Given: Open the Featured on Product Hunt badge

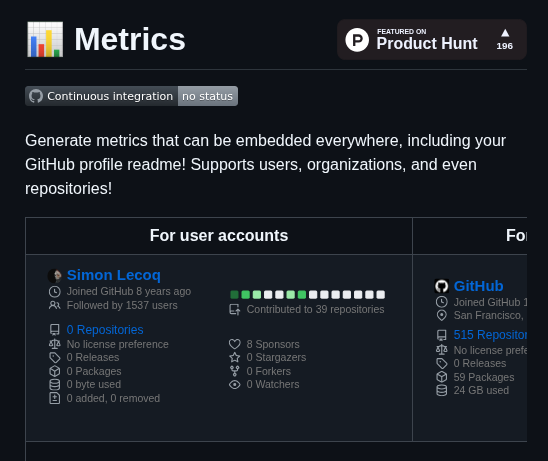Looking at the screenshot, I should (x=432, y=39).
